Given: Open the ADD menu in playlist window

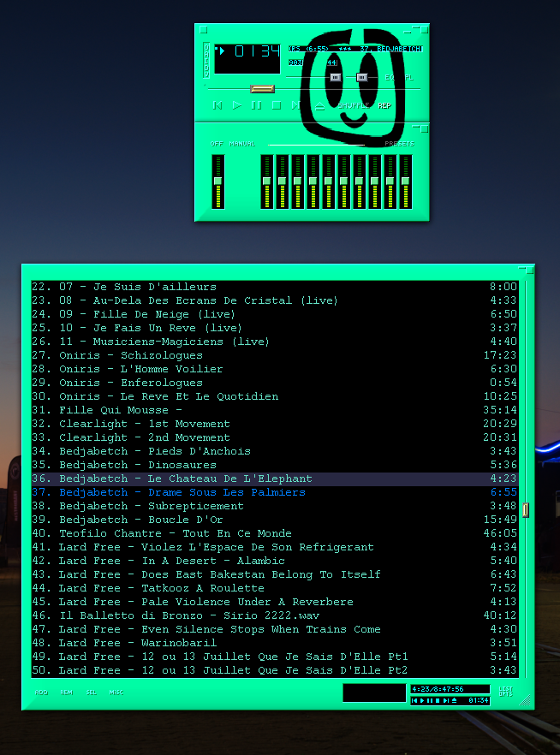Looking at the screenshot, I should [41, 693].
